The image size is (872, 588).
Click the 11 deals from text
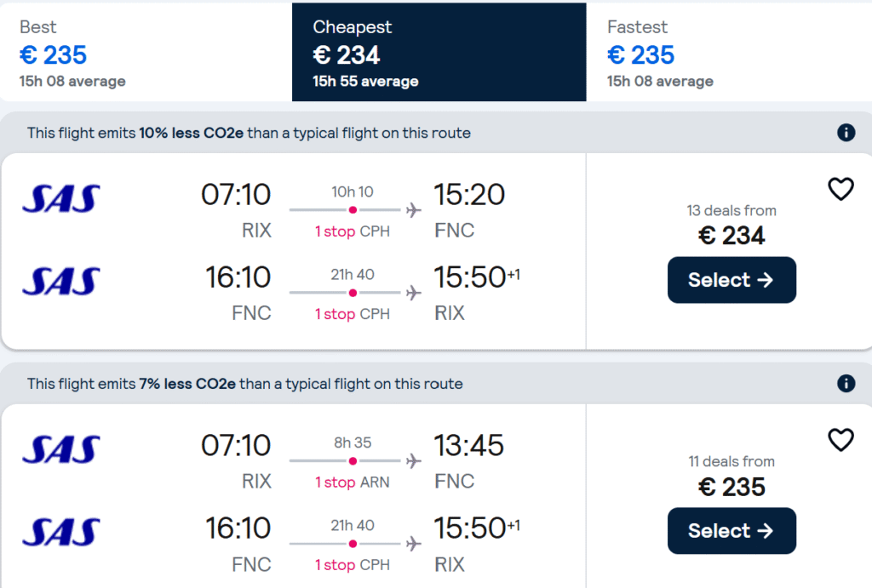(x=731, y=461)
